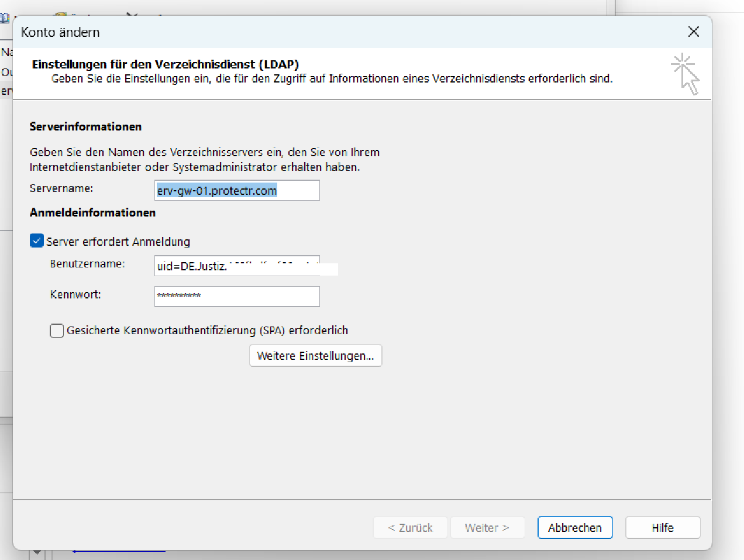744x560 pixels.
Task: Click the Serverinformationen section heading
Action: pos(85,126)
